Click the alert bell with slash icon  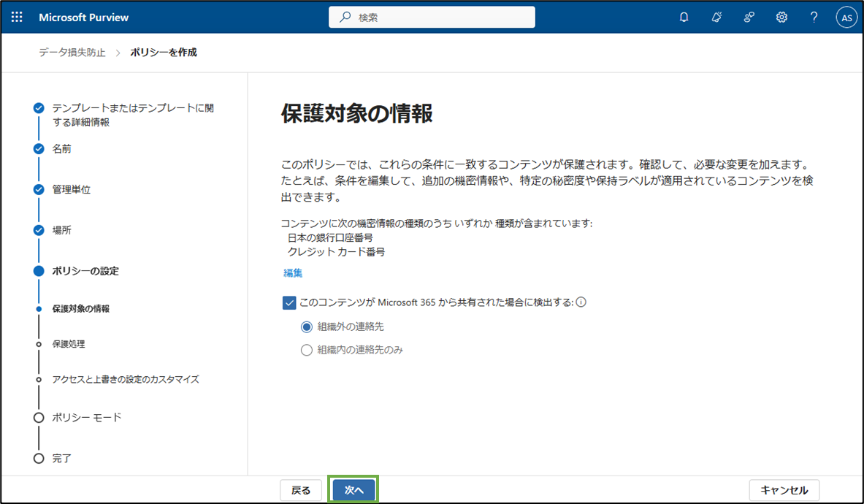point(716,17)
